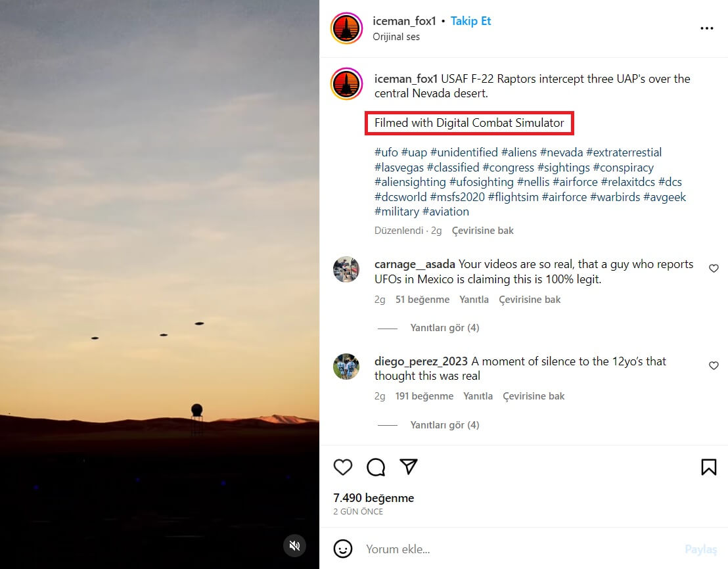Image resolution: width=728 pixels, height=569 pixels.
Task: Open comments with the speech bubble icon
Action: 376,467
